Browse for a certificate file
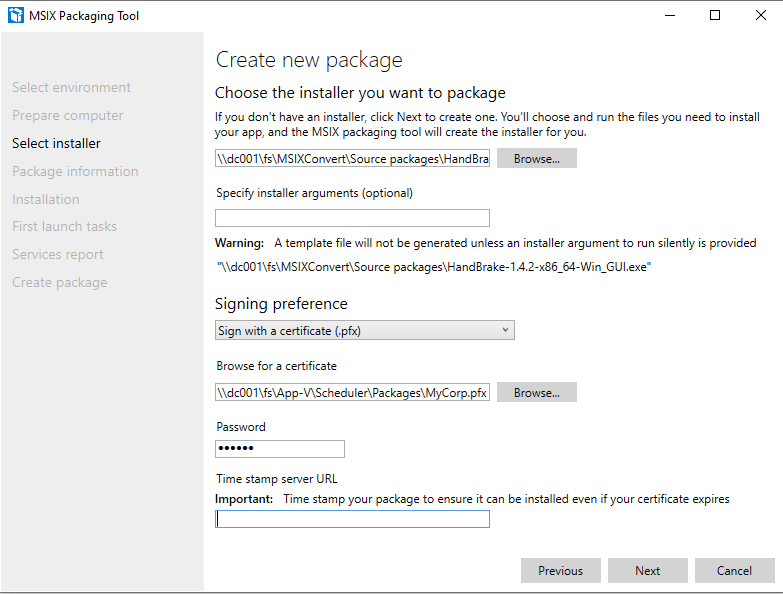Viewport: 783px width, 594px height. (536, 393)
